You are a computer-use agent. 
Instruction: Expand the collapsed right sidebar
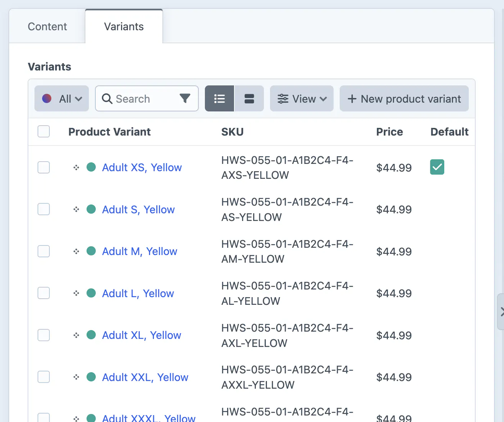coord(501,312)
